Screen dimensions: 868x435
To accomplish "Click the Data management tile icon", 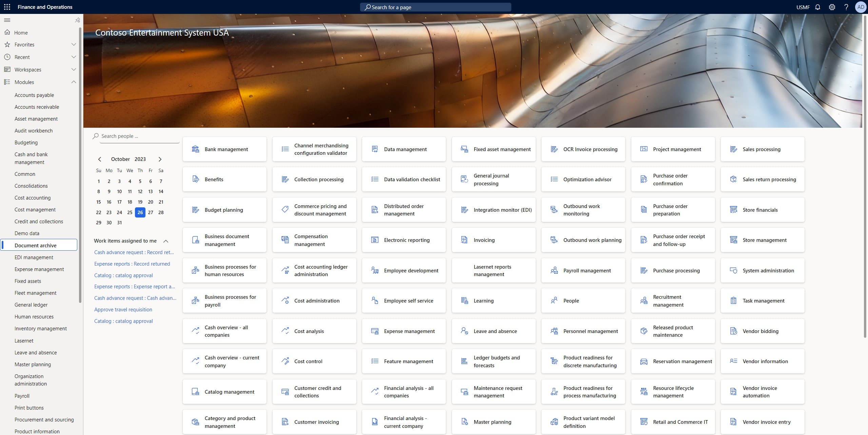I will [x=375, y=149].
